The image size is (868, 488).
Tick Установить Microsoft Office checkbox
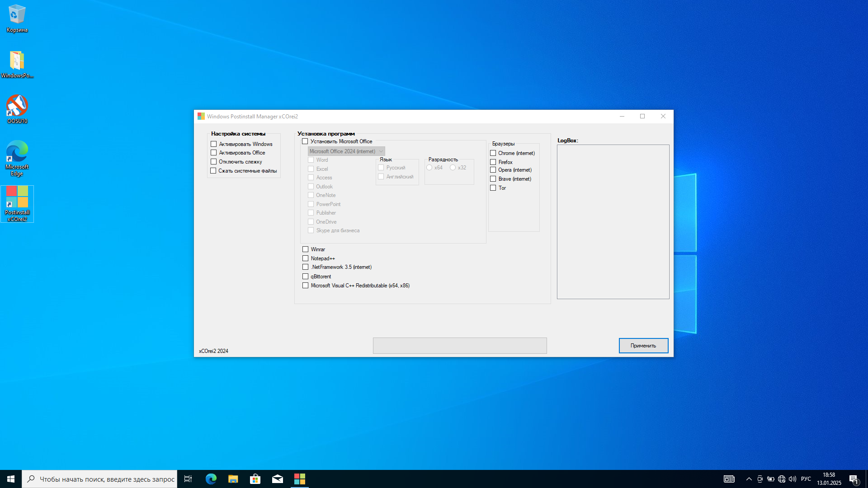(x=305, y=141)
